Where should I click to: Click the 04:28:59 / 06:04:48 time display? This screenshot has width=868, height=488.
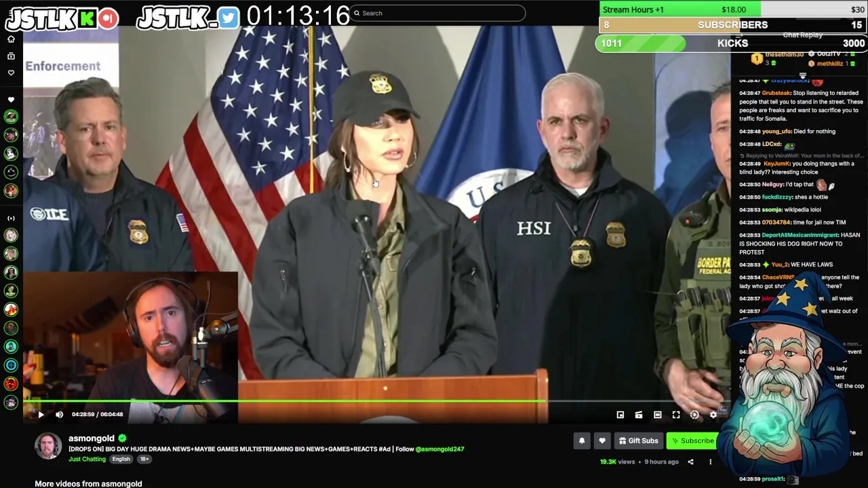click(x=97, y=414)
